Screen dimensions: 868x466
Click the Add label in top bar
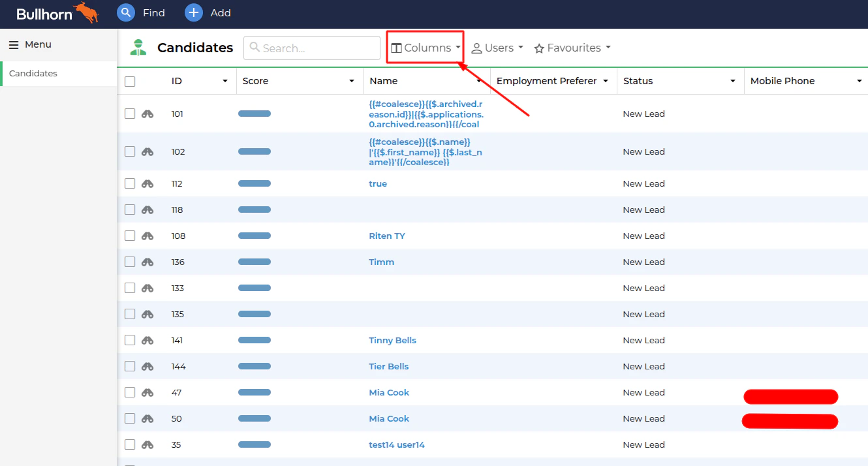[x=221, y=12]
